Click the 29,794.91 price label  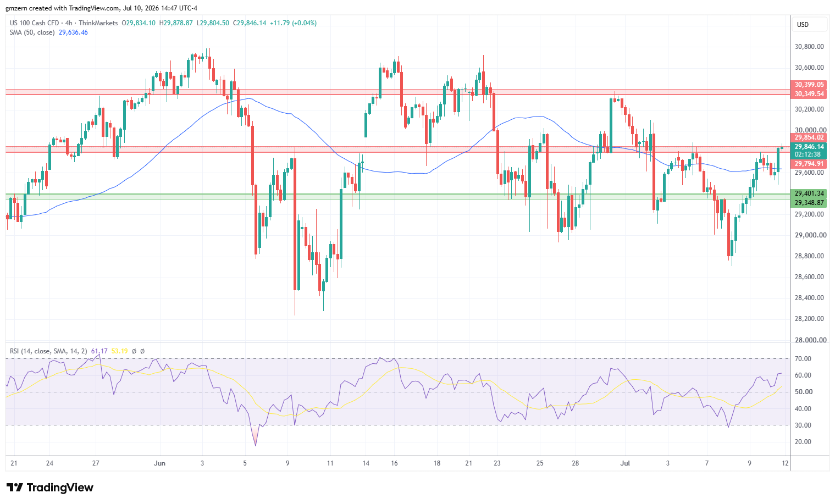pos(809,164)
